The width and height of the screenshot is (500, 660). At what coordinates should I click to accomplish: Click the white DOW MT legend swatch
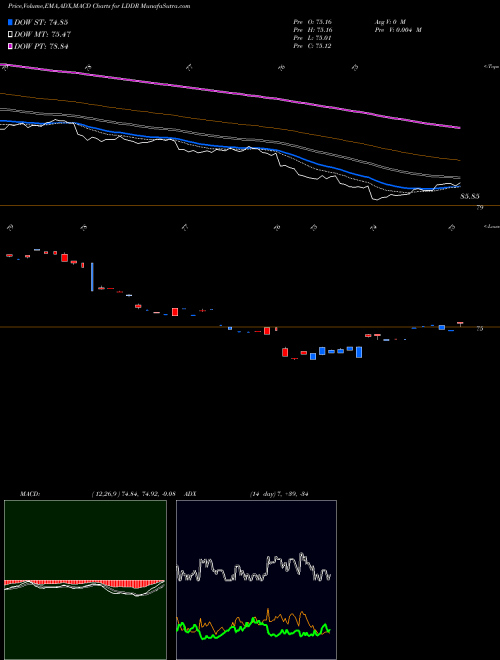10,35
